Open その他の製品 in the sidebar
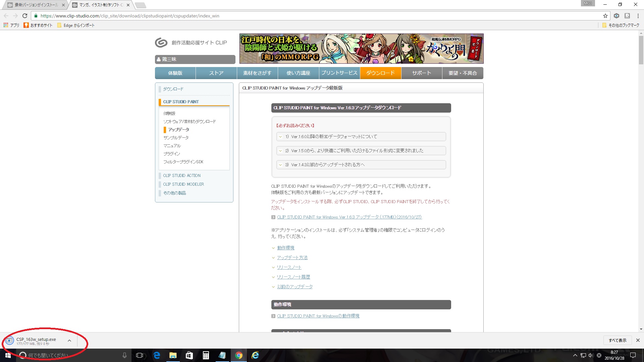 tap(174, 193)
